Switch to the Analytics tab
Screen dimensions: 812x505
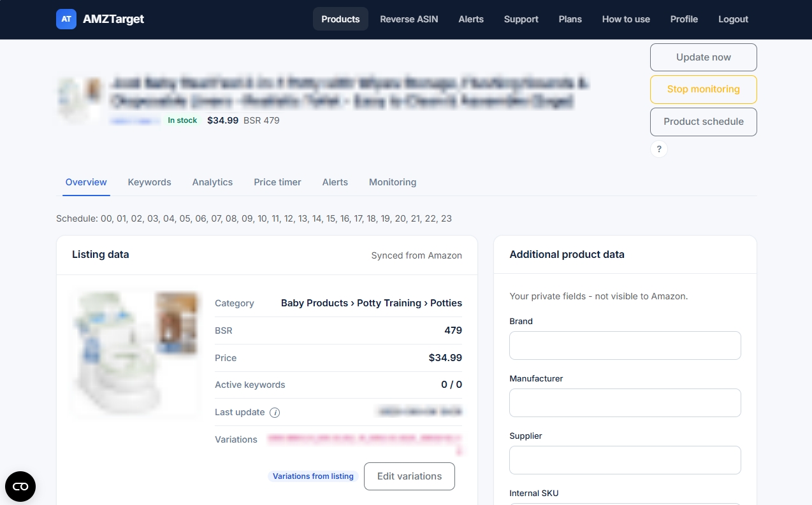point(212,182)
